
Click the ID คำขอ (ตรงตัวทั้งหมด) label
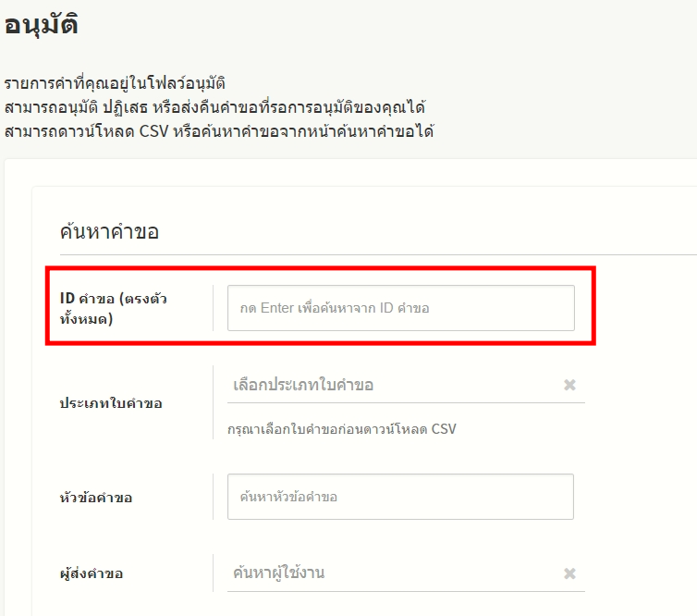click(113, 307)
